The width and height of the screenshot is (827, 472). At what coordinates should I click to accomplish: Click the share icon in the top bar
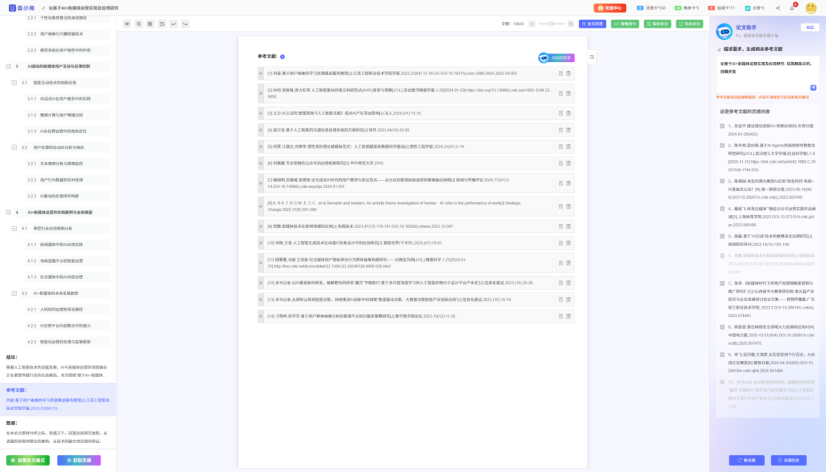(x=777, y=8)
